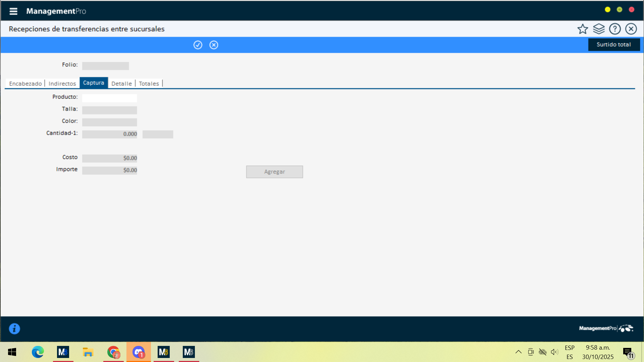Click the Producto input field
This screenshot has height=362, width=644.
click(x=109, y=98)
